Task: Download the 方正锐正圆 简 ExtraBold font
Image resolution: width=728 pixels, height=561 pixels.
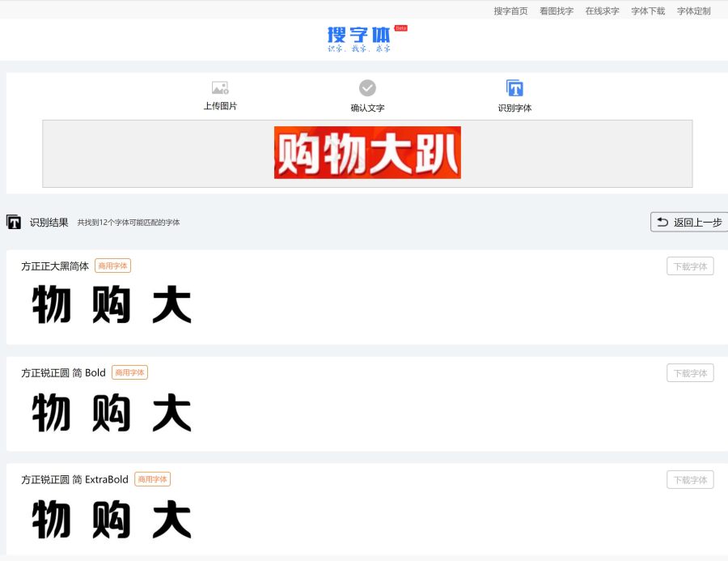Action: coord(690,480)
